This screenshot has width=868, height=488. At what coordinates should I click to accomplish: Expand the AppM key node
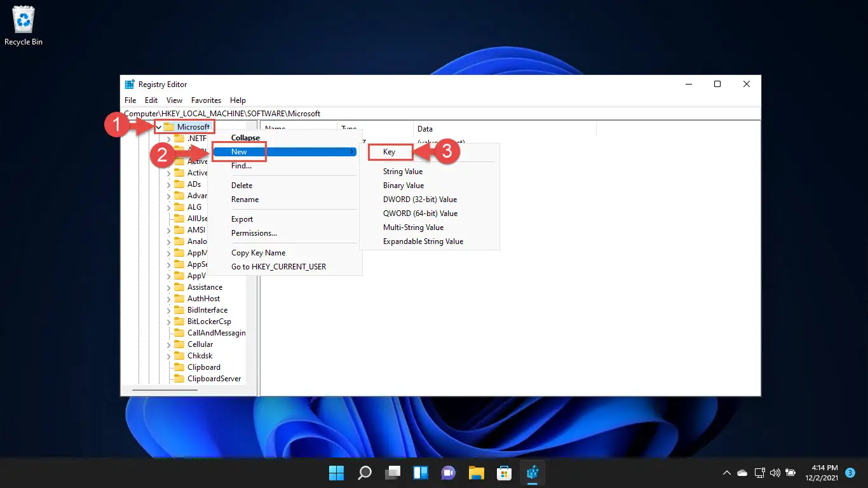[x=168, y=253]
